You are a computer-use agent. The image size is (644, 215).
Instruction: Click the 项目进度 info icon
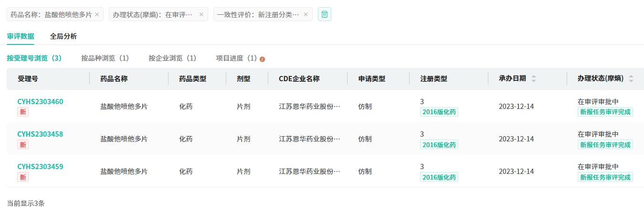(x=262, y=59)
